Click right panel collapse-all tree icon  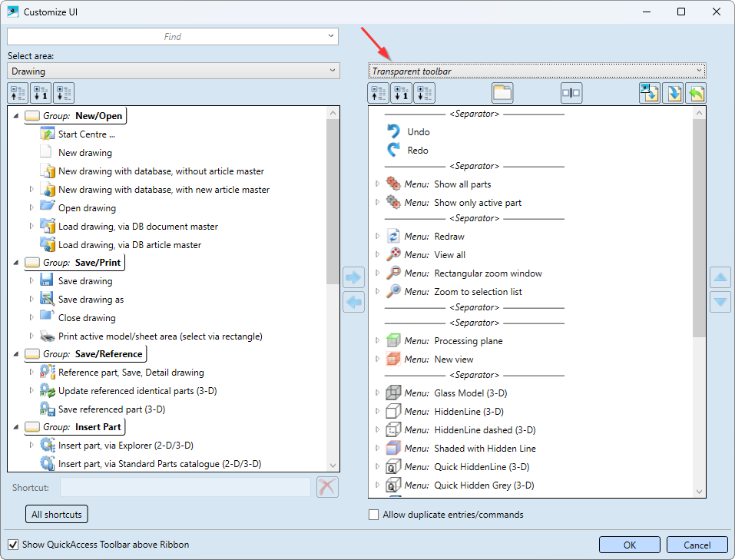pyautogui.click(x=379, y=93)
